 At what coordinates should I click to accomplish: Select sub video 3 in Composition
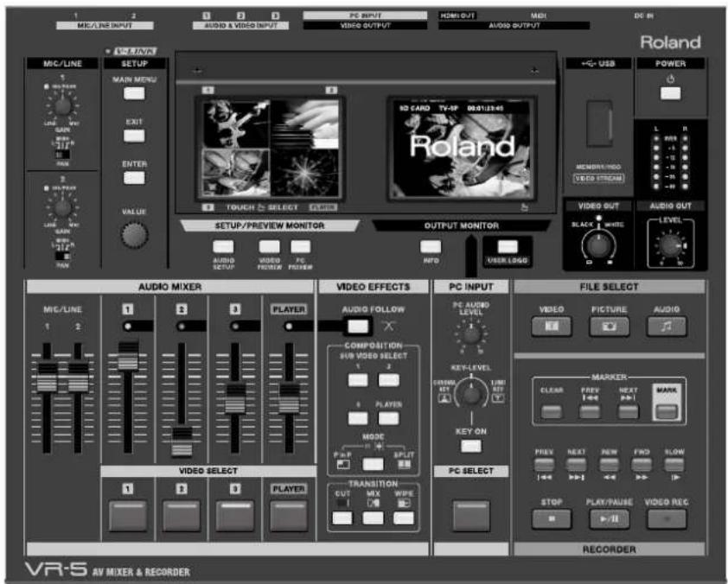pyautogui.click(x=358, y=418)
